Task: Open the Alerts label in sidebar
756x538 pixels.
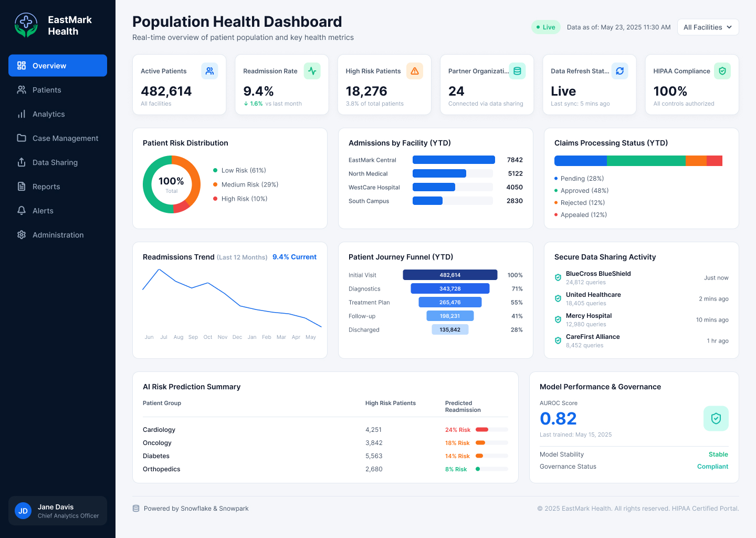Action: point(43,211)
